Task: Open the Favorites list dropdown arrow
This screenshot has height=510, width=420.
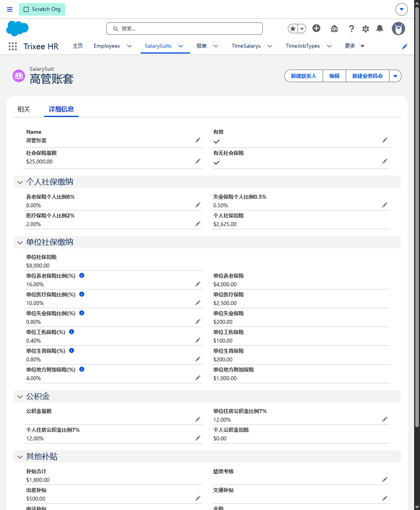Action: [x=302, y=29]
